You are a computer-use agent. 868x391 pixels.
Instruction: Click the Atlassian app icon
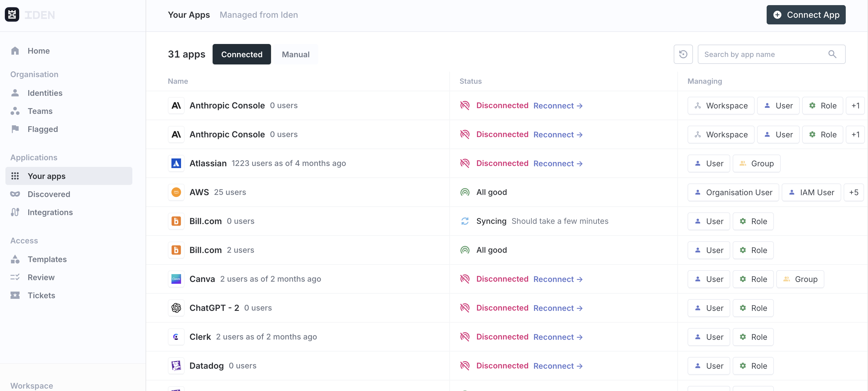click(x=176, y=163)
